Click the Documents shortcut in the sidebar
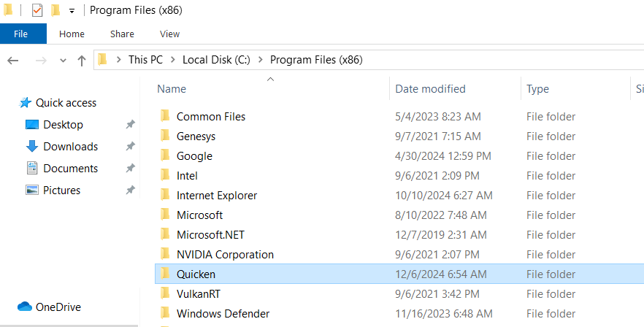644x327 pixels. pos(70,169)
